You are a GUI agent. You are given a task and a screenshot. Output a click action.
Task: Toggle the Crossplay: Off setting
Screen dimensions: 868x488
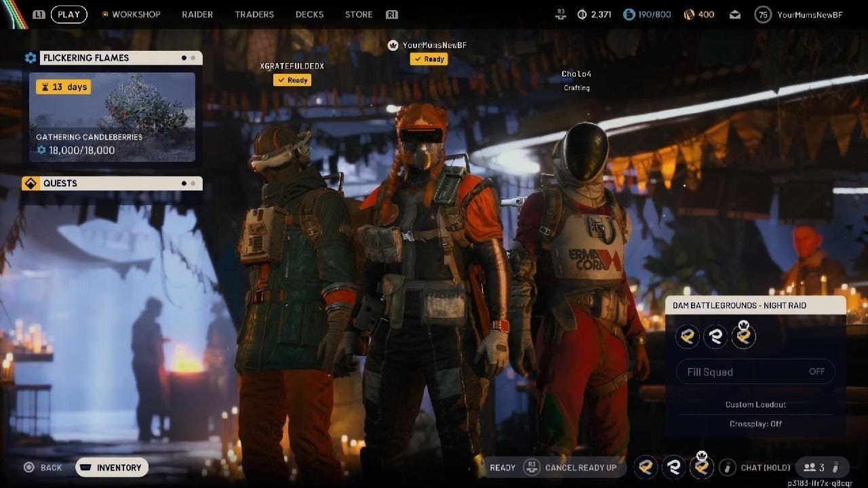point(755,424)
